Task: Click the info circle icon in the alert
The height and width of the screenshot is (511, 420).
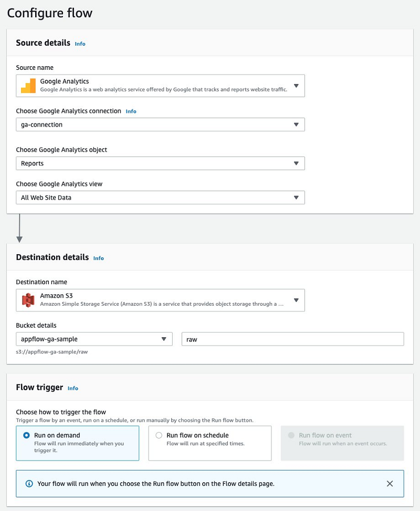Action: pyautogui.click(x=29, y=484)
